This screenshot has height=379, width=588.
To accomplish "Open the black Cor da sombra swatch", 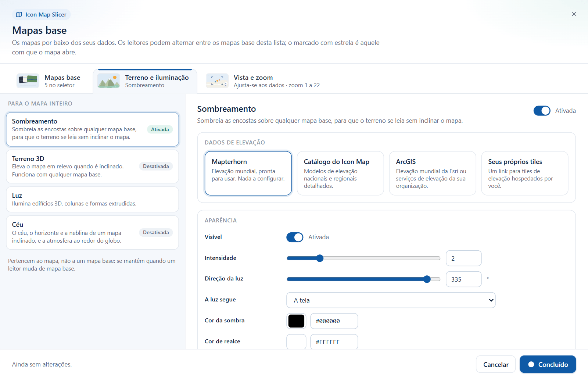I will click(x=296, y=321).
